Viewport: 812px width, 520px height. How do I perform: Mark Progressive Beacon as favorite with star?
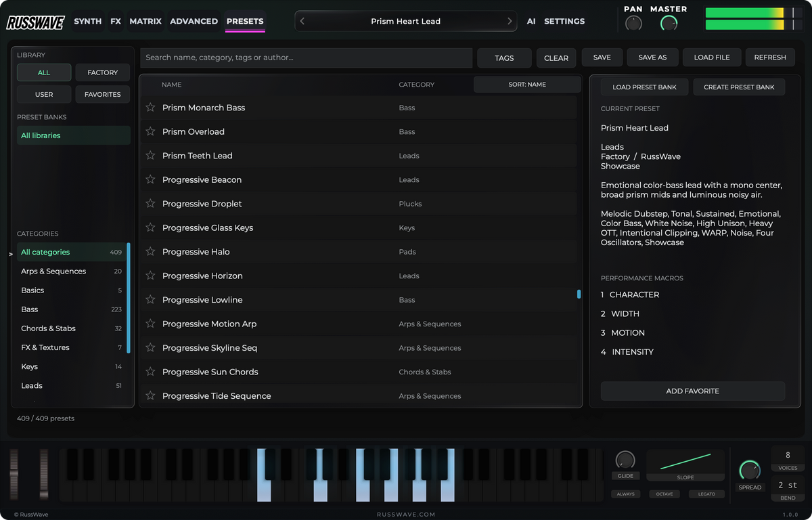coord(150,179)
